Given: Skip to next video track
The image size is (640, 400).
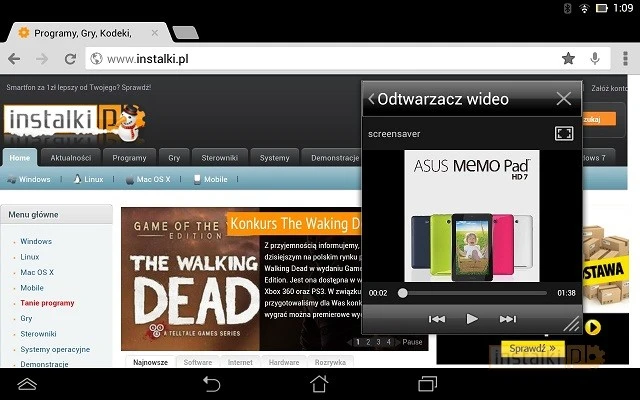Looking at the screenshot, I should pos(508,319).
